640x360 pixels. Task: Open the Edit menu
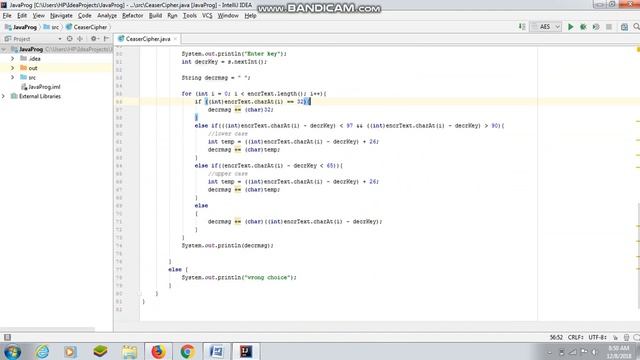click(x=22, y=16)
